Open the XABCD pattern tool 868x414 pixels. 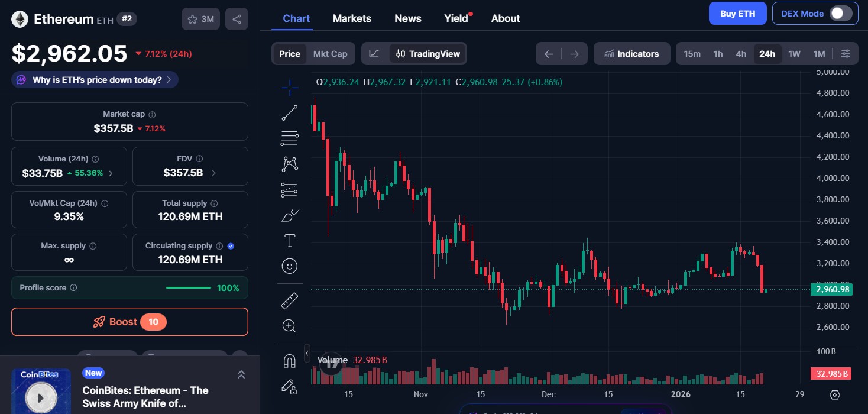[290, 163]
